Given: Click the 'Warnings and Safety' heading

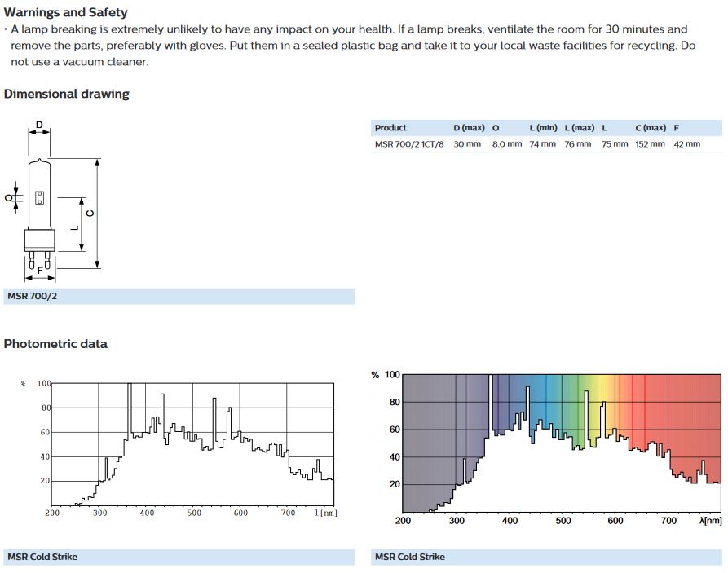Looking at the screenshot, I should coord(65,12).
